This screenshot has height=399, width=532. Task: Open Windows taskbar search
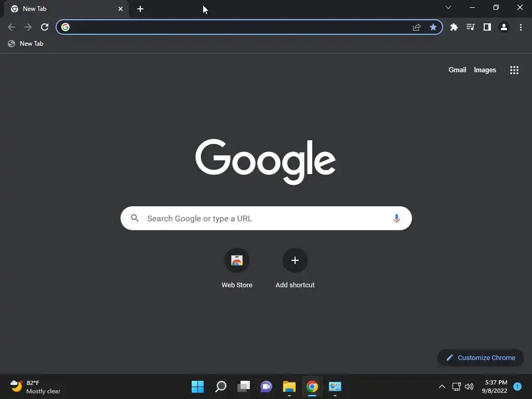click(220, 387)
